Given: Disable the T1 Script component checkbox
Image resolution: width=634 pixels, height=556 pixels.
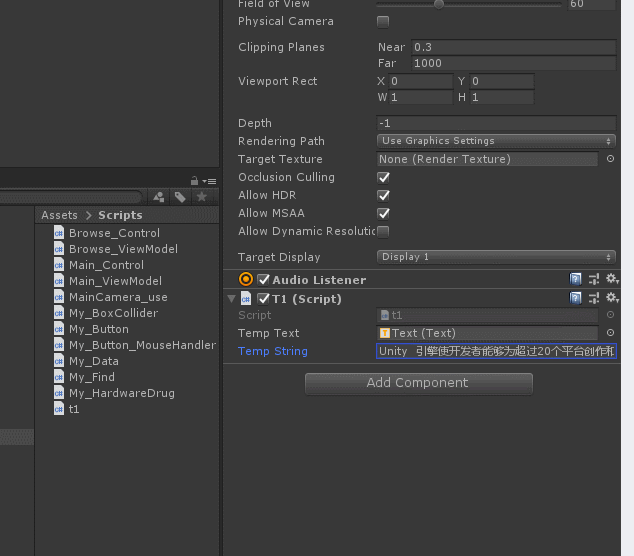Looking at the screenshot, I should click(x=264, y=299).
